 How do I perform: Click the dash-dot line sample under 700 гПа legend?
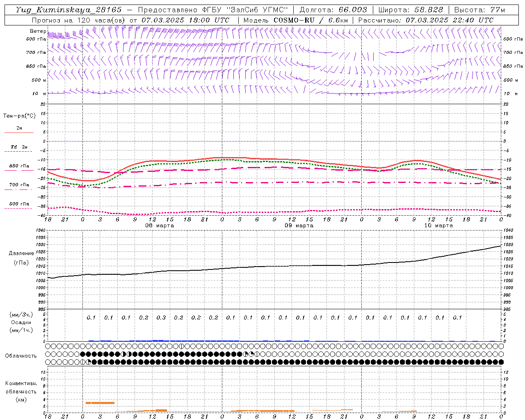pyautogui.click(x=18, y=189)
